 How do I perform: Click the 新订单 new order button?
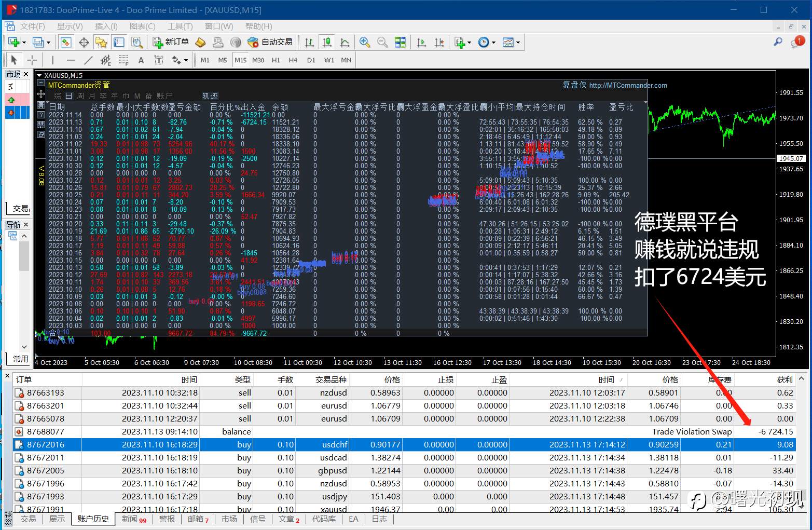(171, 42)
